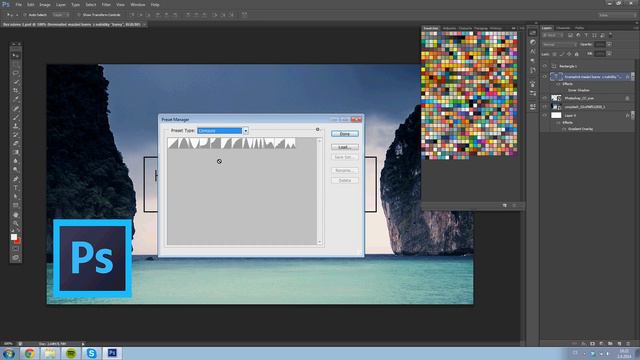640x360 pixels.
Task: Create new swatch in Swatches panel
Action: [x=505, y=205]
